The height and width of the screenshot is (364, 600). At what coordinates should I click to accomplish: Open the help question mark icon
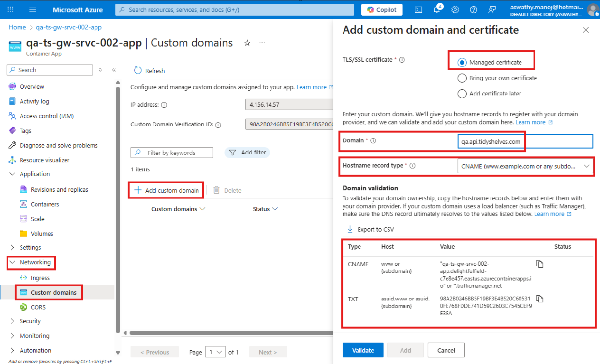coord(473,9)
